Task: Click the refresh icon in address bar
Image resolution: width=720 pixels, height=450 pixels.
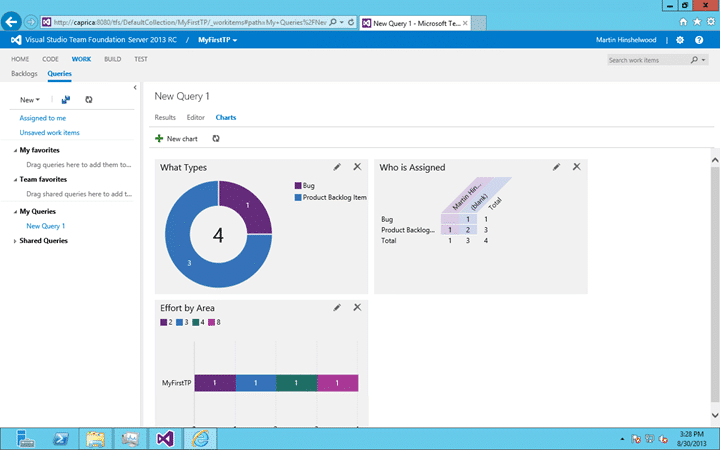Action: tap(351, 22)
